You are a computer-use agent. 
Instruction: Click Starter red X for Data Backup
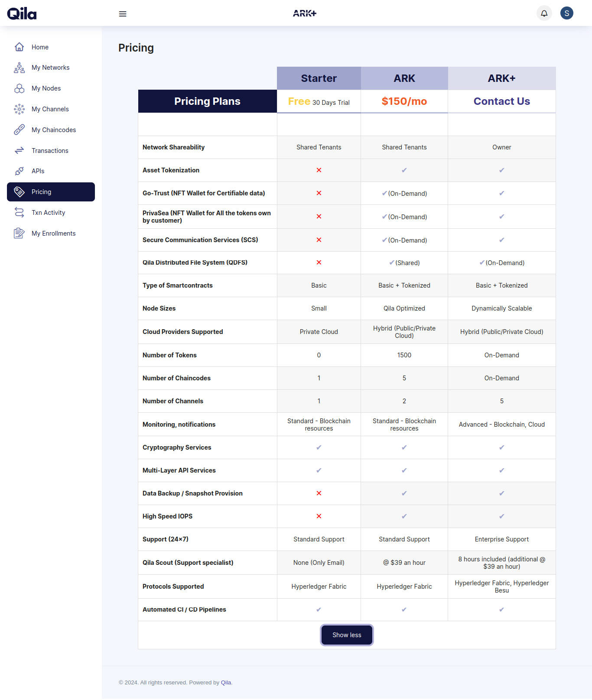[x=319, y=493]
